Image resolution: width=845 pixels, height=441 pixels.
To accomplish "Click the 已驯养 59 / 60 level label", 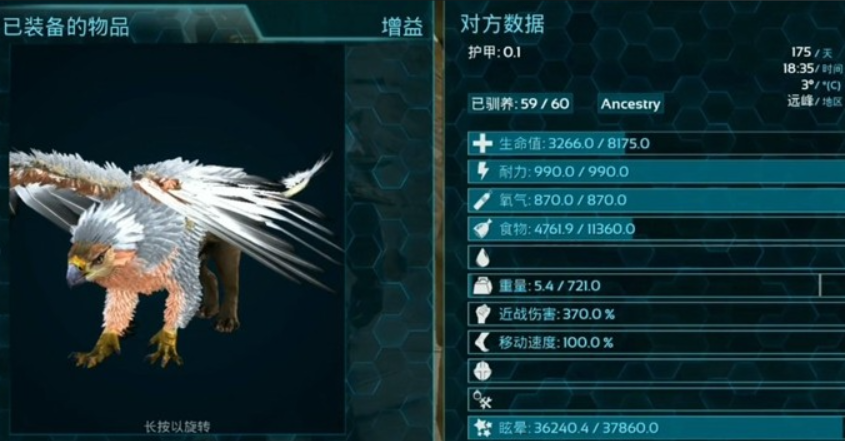I will coord(521,104).
